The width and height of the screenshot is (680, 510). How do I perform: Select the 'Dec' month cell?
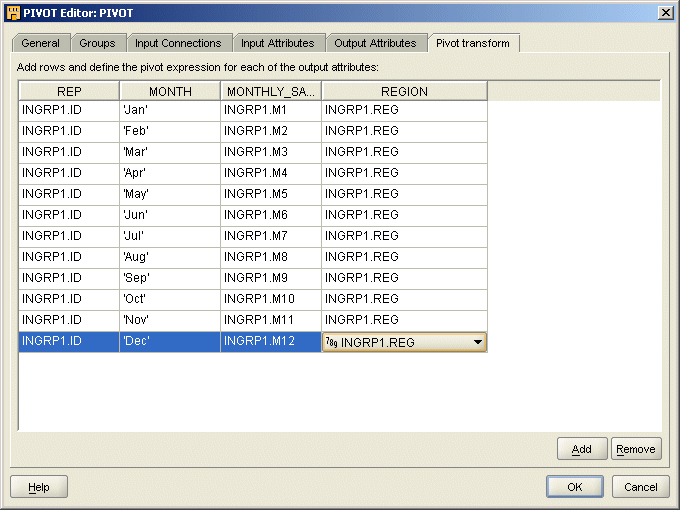pos(170,342)
